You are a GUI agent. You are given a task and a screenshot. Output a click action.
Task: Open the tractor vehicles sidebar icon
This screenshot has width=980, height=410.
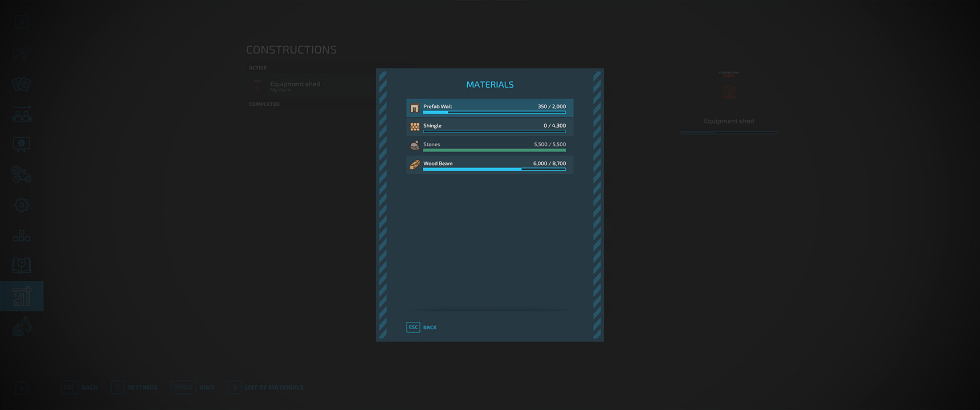tap(22, 174)
